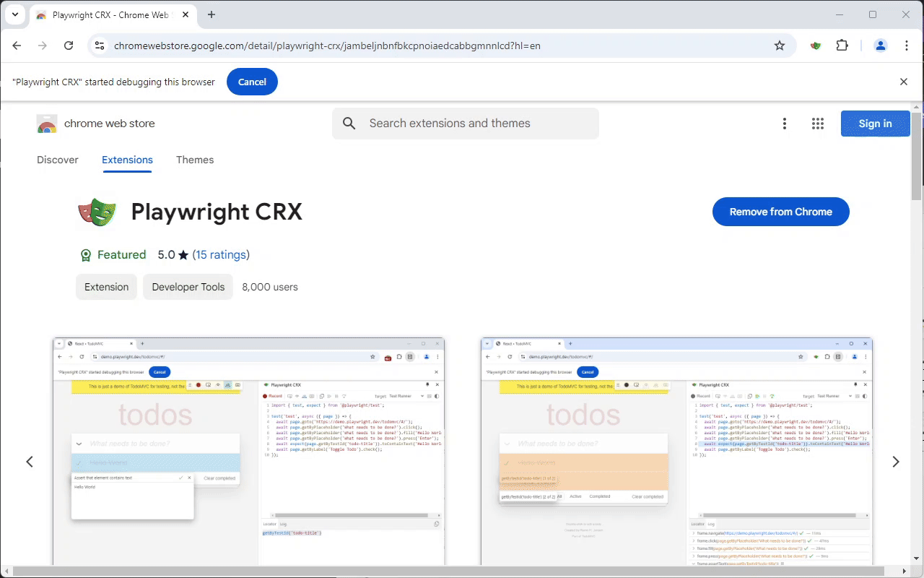
Task: Open a new browser tab
Action: [x=212, y=14]
